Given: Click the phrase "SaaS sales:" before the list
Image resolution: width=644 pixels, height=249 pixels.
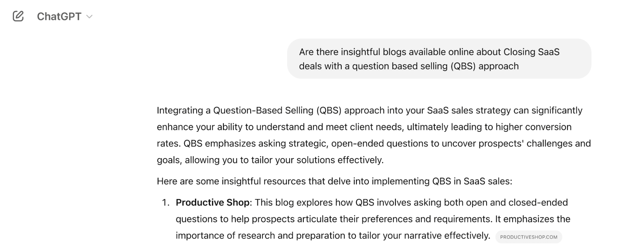Looking at the screenshot, I should coord(487,181).
